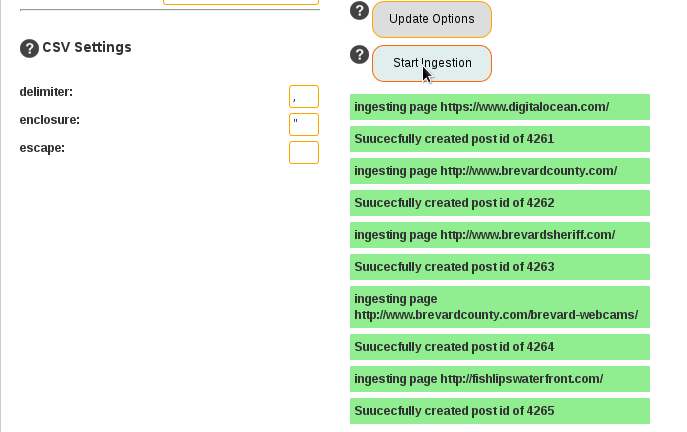Screen dimensions: 687x432
Task: Select the post id 4263 success message
Action: [499, 267]
